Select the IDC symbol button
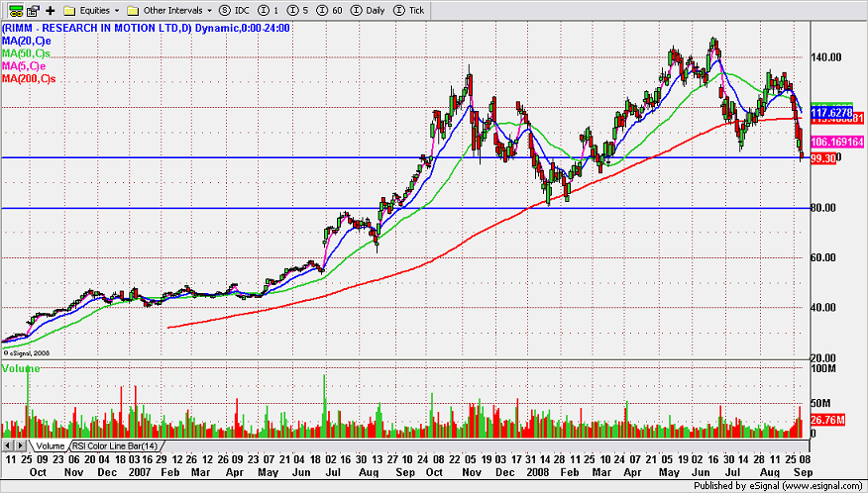868x493 pixels. [234, 10]
